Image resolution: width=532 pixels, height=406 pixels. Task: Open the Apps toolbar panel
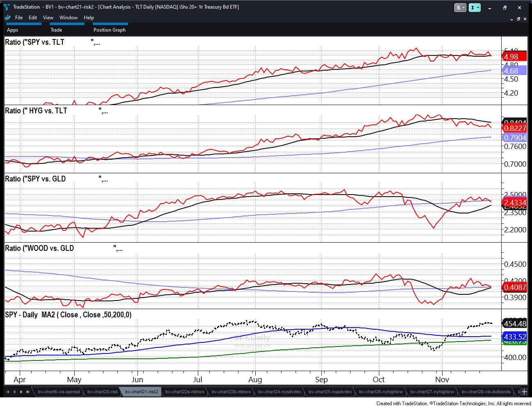click(13, 30)
